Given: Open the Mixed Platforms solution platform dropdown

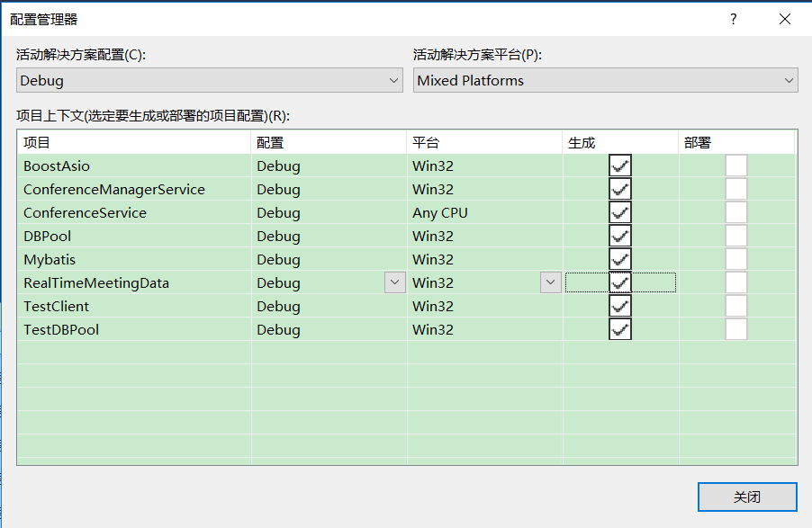Looking at the screenshot, I should [605, 80].
